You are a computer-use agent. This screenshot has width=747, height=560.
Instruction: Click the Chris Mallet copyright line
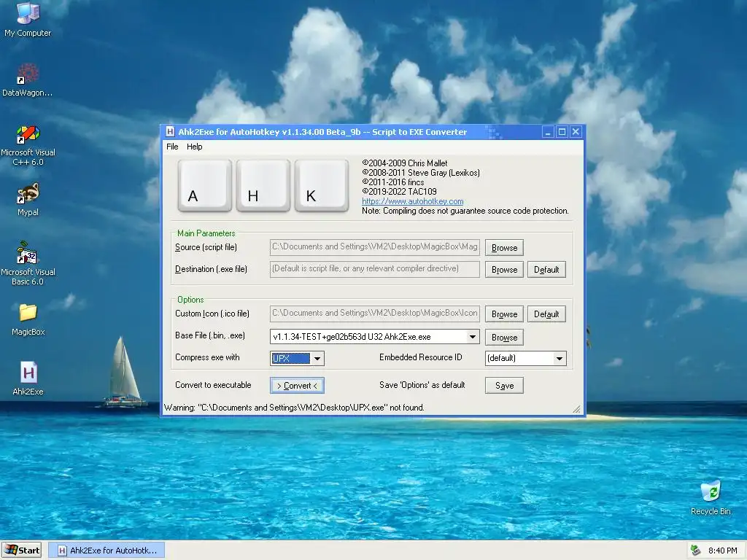[x=404, y=163]
